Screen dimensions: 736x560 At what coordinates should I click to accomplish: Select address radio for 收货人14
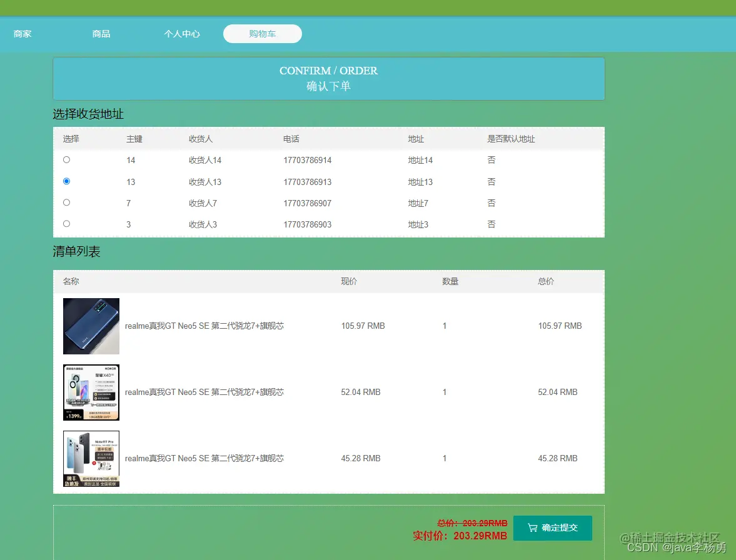[67, 160]
